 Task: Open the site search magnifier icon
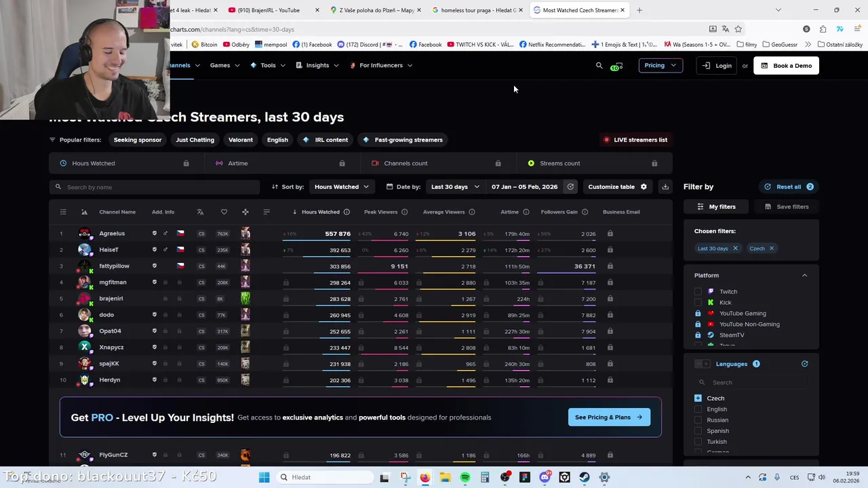tap(599, 66)
